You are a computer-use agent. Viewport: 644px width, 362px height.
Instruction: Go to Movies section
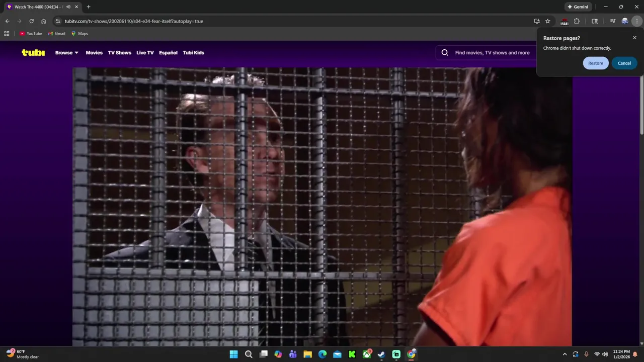[x=94, y=53]
